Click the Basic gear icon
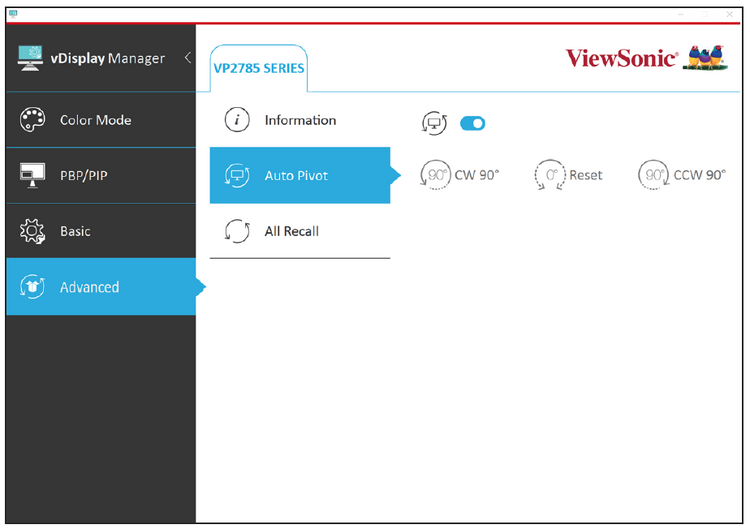 [32, 231]
